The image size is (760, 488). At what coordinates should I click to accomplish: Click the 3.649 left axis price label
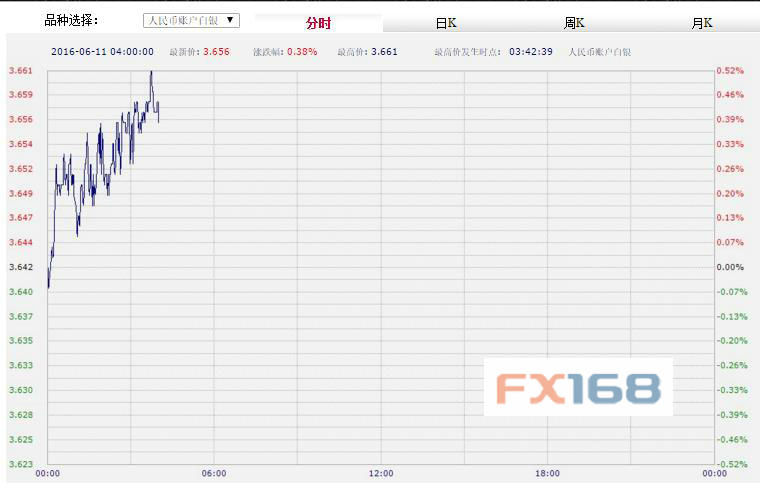[x=21, y=193]
